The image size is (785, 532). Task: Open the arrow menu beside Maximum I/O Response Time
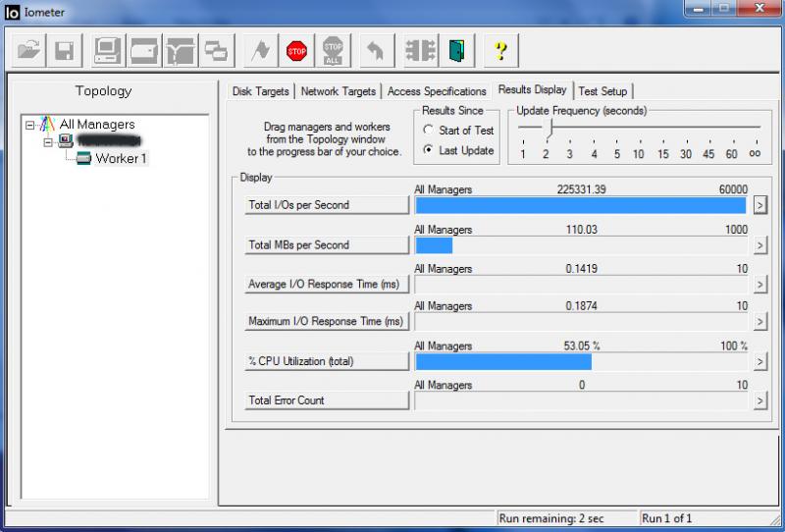[x=759, y=321]
